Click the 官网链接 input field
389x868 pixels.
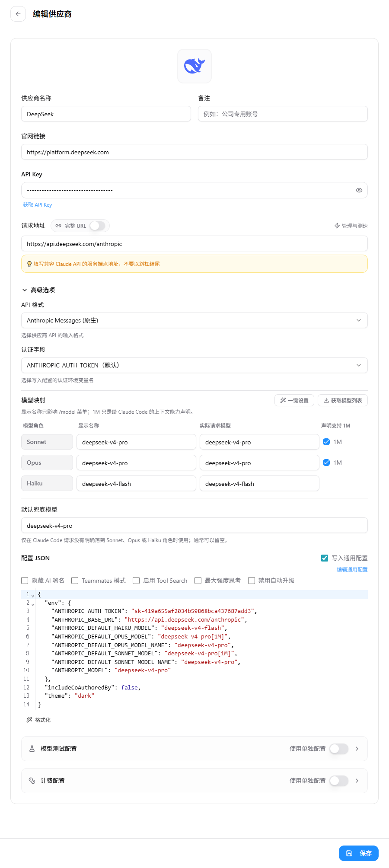(194, 152)
